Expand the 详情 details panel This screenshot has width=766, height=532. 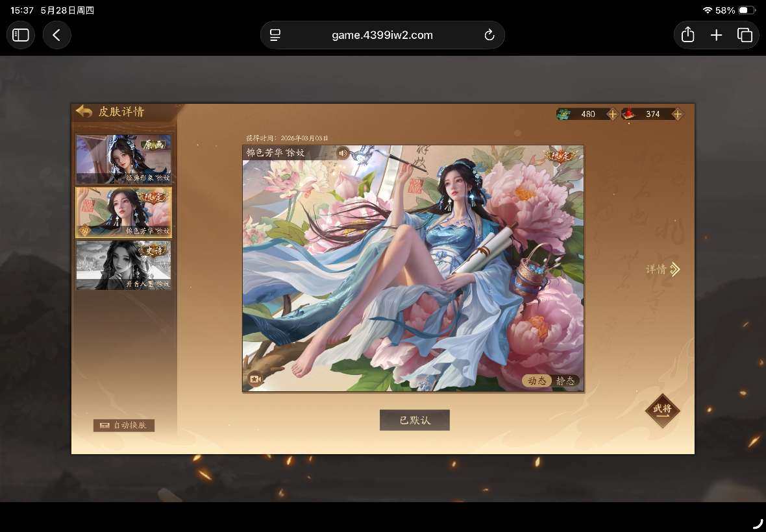(x=663, y=269)
